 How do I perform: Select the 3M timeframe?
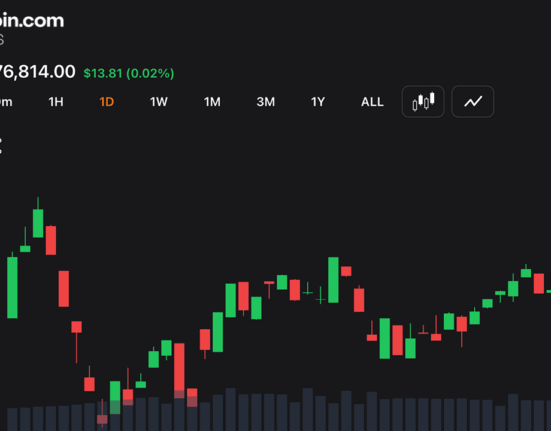(x=265, y=102)
